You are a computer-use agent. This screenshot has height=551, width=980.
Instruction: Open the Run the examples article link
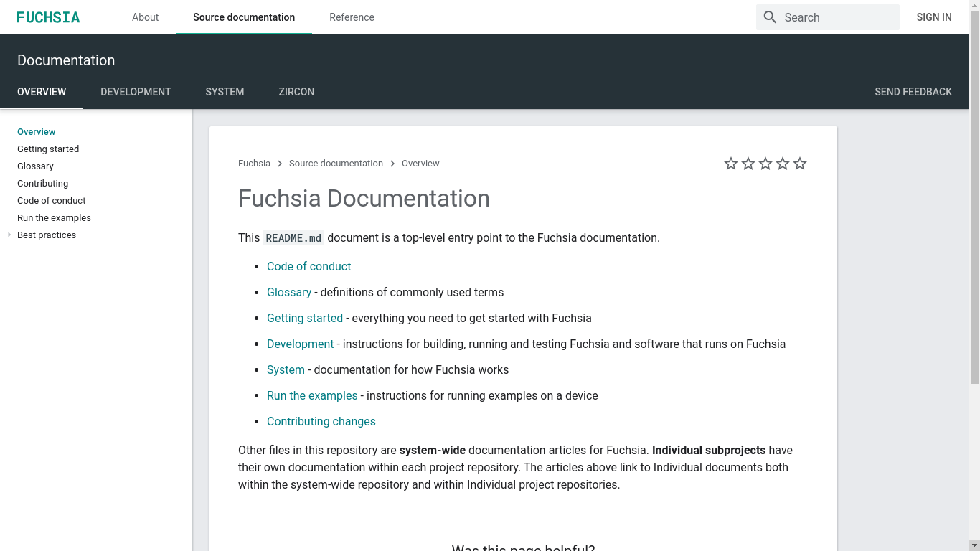[x=312, y=395]
